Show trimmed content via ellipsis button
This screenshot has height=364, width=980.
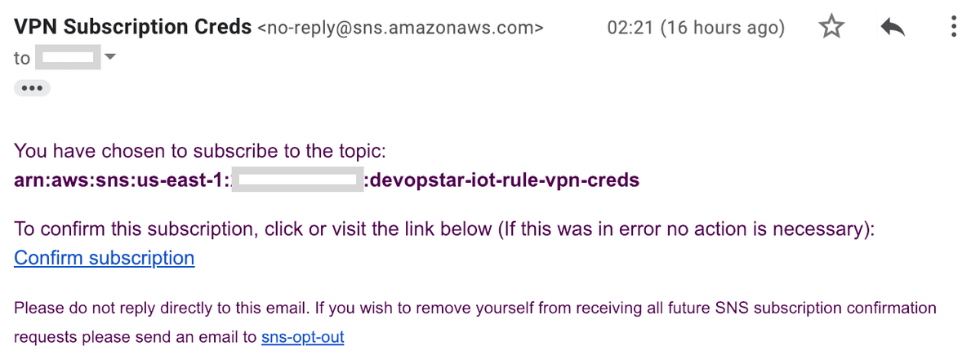(x=32, y=88)
